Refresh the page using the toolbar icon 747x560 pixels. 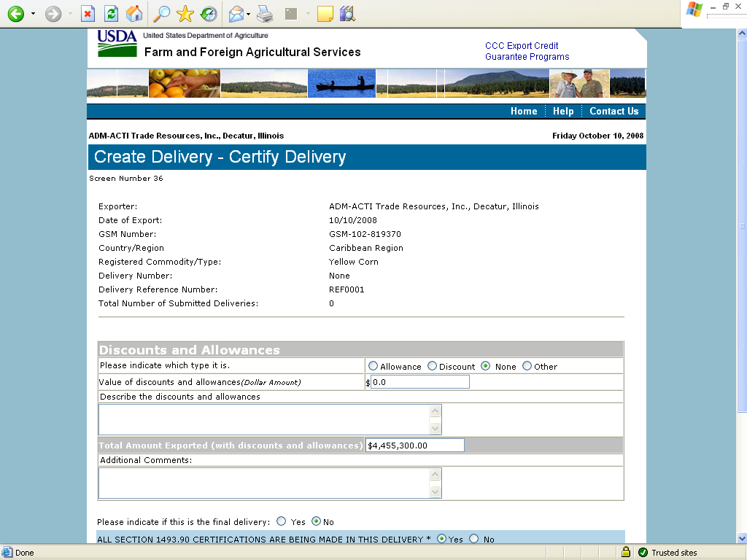[111, 14]
